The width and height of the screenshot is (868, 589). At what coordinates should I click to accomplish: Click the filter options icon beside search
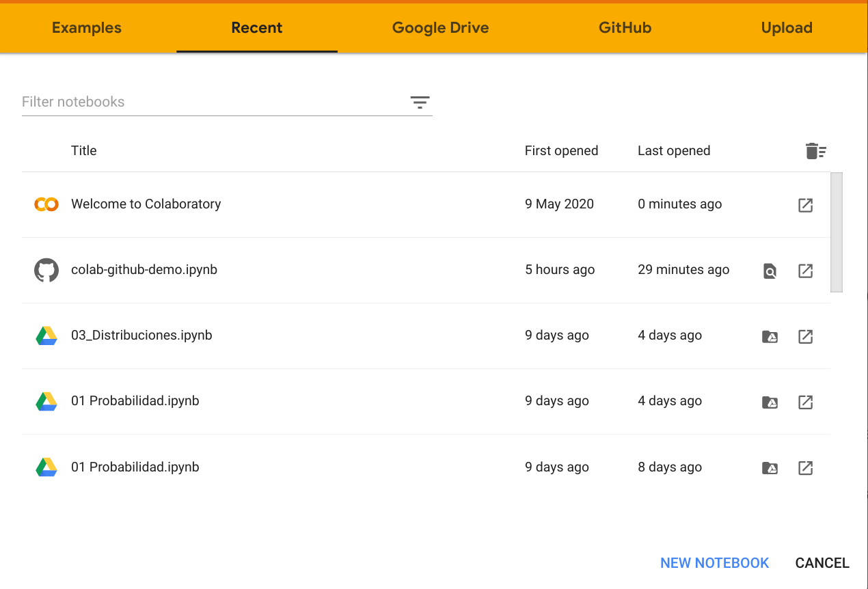pos(420,102)
